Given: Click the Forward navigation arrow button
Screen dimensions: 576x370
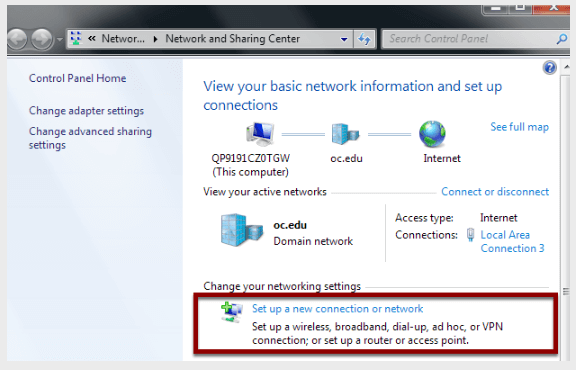Looking at the screenshot, I should point(42,39).
